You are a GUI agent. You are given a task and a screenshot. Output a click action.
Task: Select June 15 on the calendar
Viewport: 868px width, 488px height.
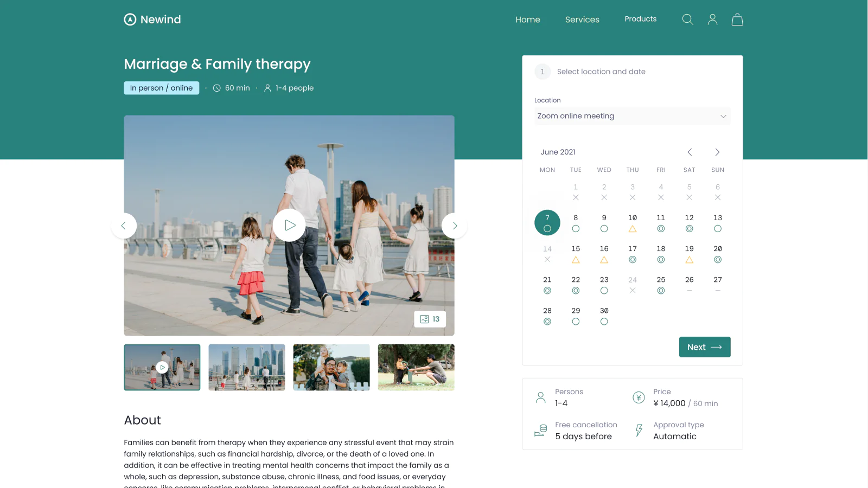click(576, 254)
